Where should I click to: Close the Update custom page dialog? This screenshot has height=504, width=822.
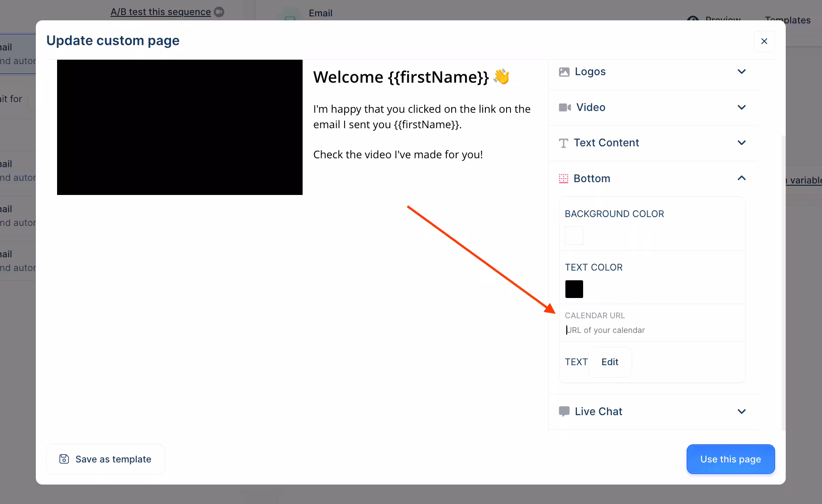[x=764, y=41]
